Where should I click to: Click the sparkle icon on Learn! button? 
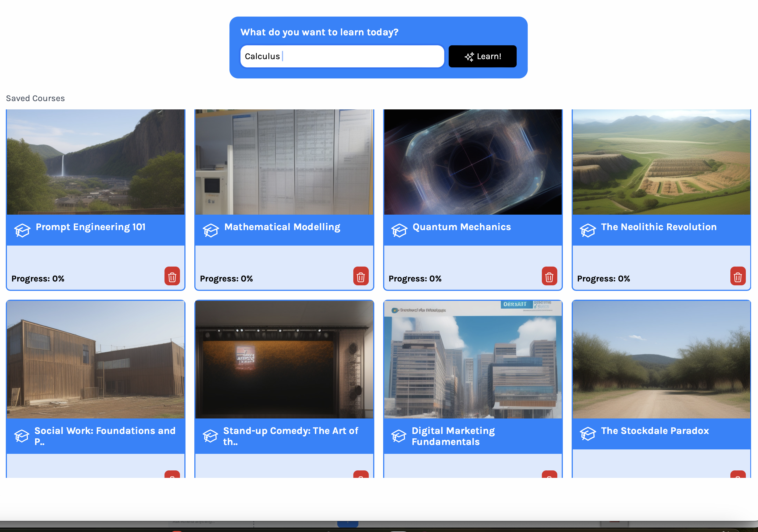[469, 57]
